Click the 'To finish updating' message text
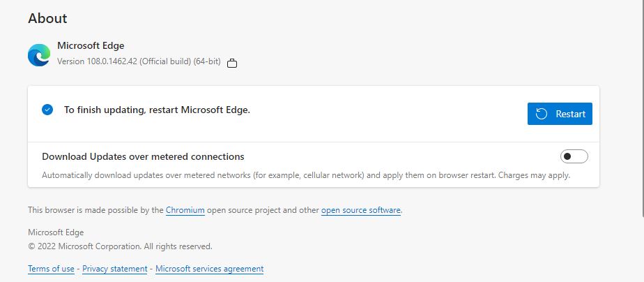Image resolution: width=644 pixels, height=282 pixels. click(157, 110)
